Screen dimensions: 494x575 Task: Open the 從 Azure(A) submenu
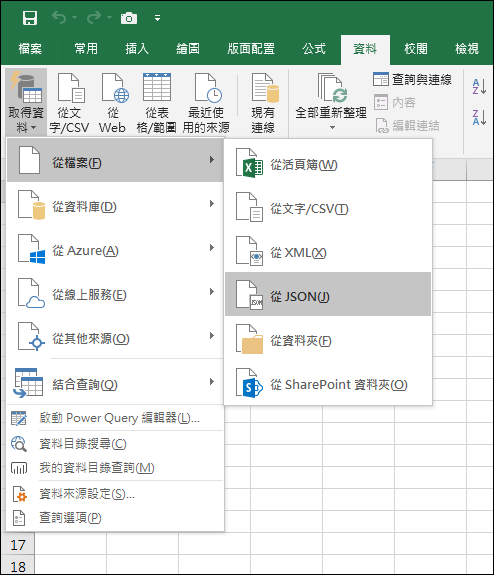pos(115,248)
